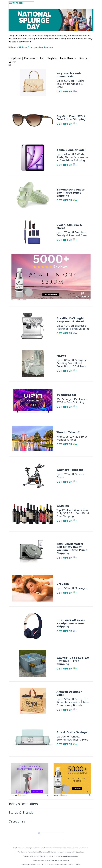This screenshot has width=102, height=868.
Task: Expand the Stores & Brands section
Action: (21, 813)
